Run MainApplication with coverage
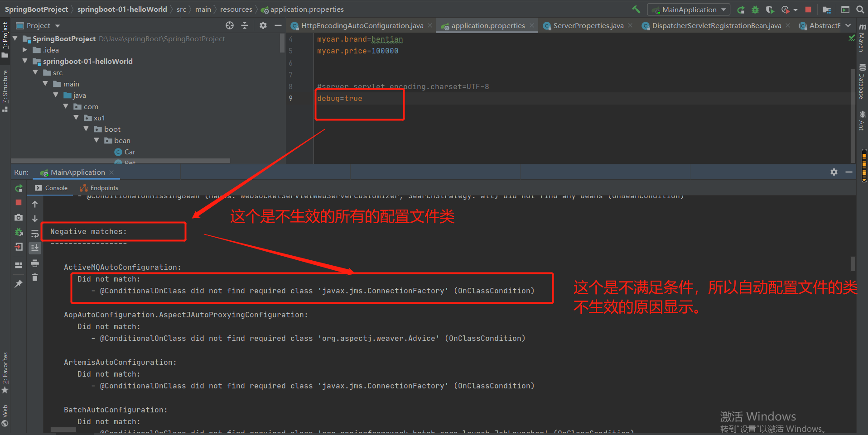Screen dimensions: 868x435 (x=770, y=10)
